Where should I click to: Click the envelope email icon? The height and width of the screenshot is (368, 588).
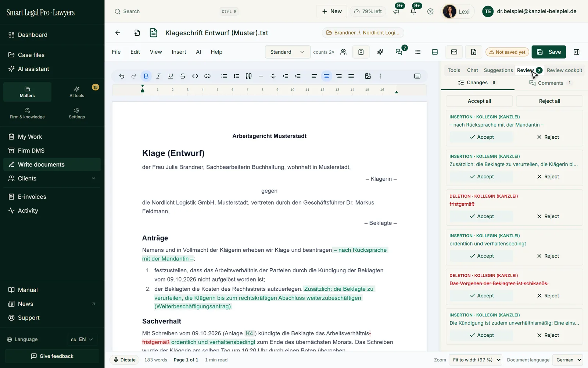pyautogui.click(x=454, y=52)
